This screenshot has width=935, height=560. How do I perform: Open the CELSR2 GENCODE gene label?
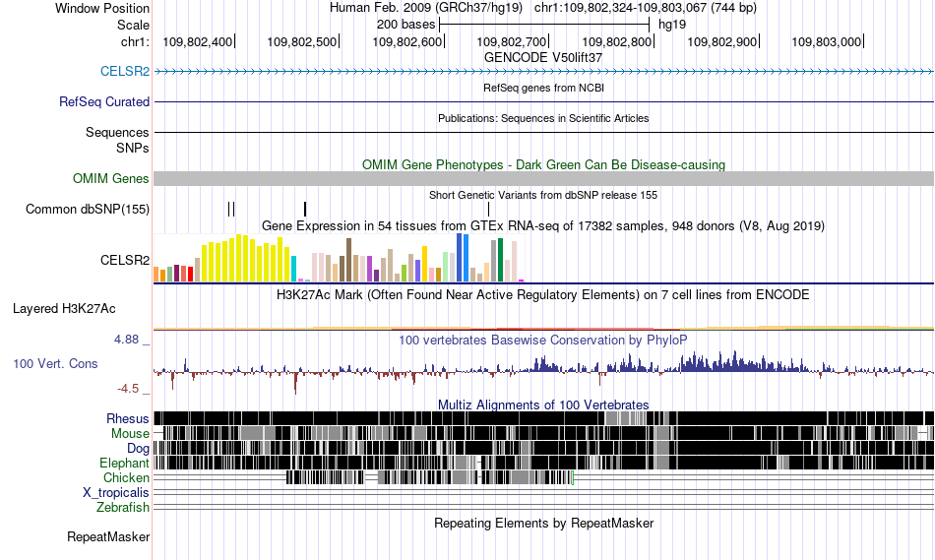[x=125, y=72]
